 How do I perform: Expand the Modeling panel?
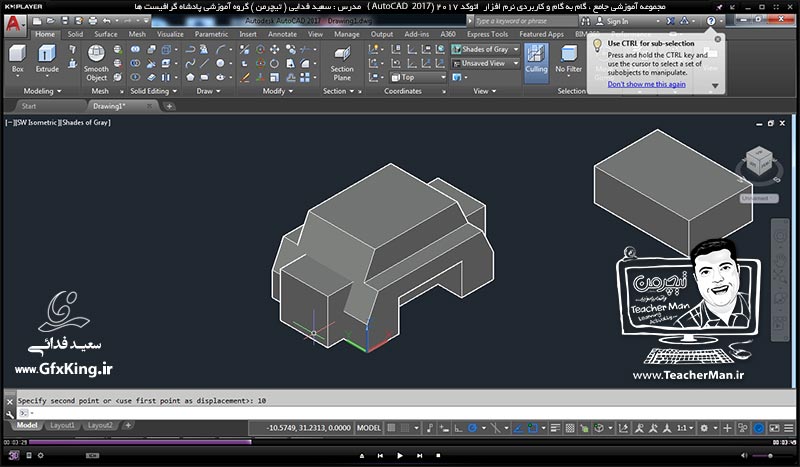(x=42, y=91)
